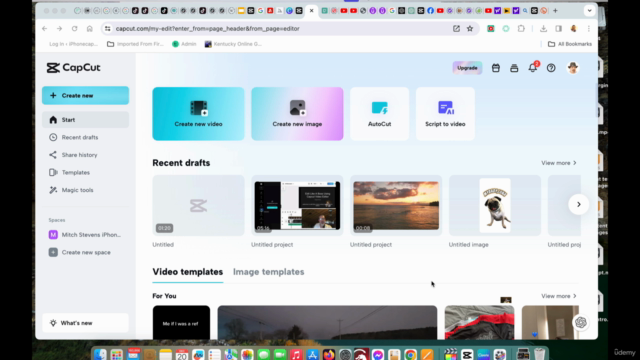
Task: Open the Admin bookmark
Action: click(x=184, y=44)
